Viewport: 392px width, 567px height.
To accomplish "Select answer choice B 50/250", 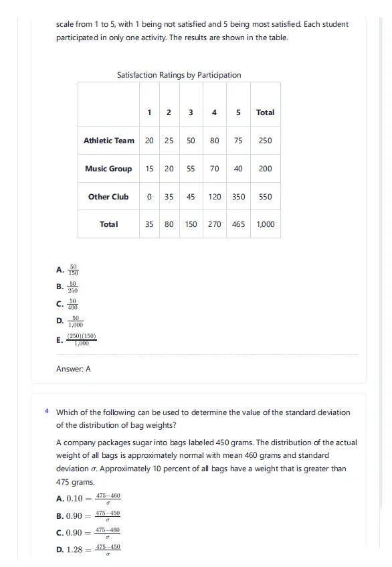I will click(67, 287).
